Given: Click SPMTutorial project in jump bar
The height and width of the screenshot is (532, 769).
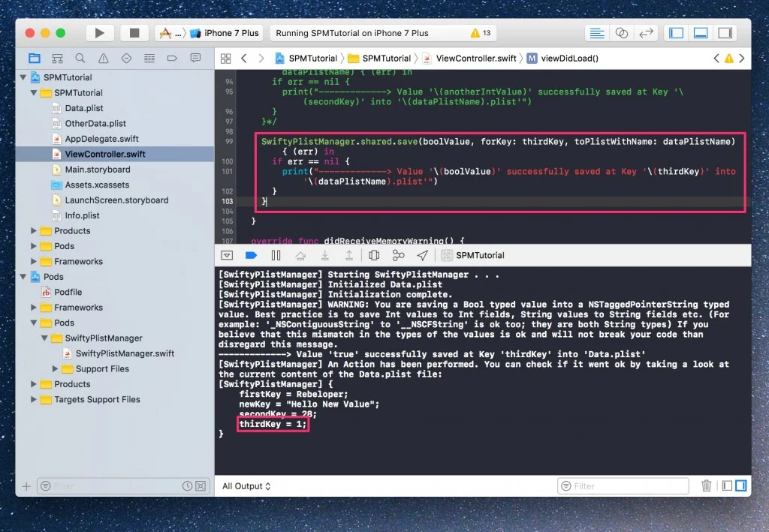Looking at the screenshot, I should (306, 59).
